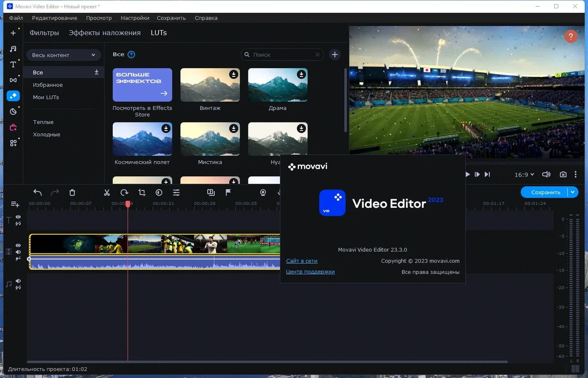The width and height of the screenshot is (588, 378).
Task: Open the player three-dots options menu
Action: [x=576, y=175]
